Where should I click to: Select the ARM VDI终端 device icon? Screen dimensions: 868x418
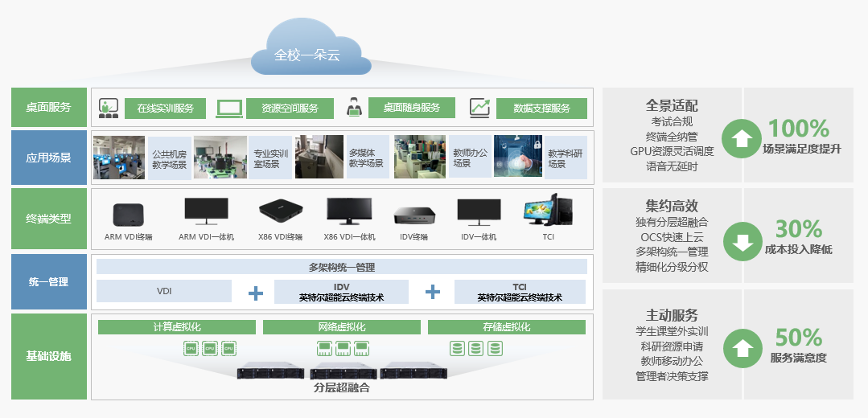pyautogui.click(x=128, y=215)
